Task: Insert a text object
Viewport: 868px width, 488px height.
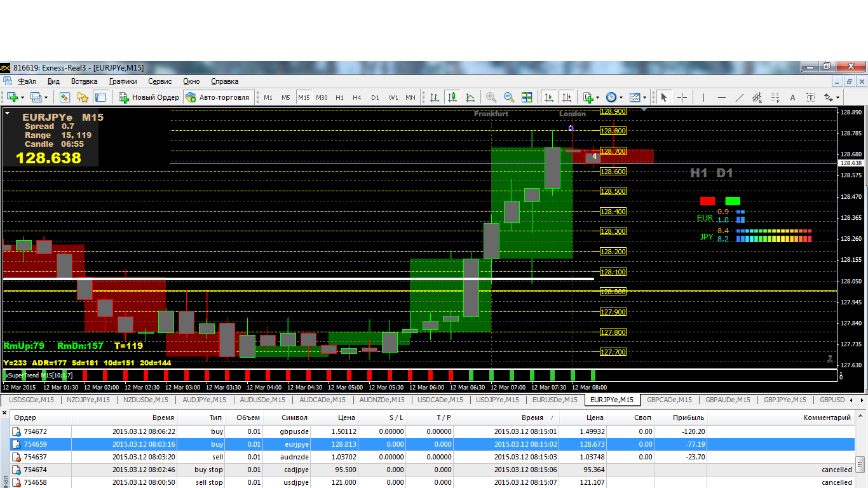Action: [792, 97]
